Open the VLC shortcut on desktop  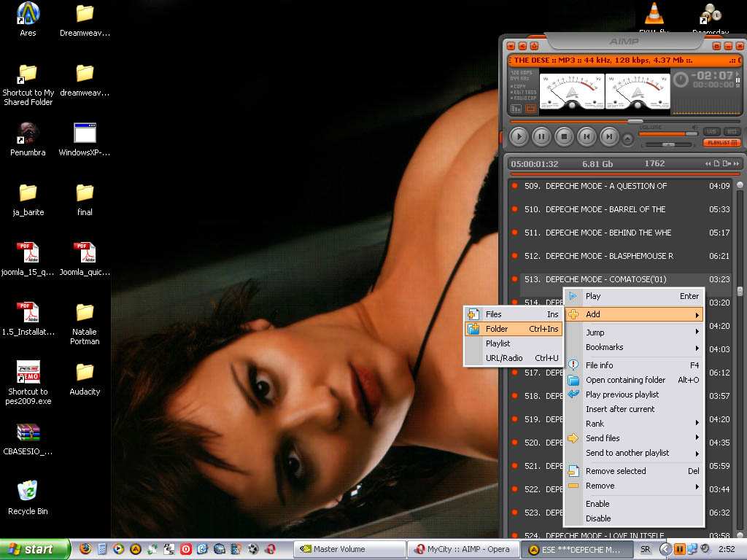pyautogui.click(x=654, y=13)
